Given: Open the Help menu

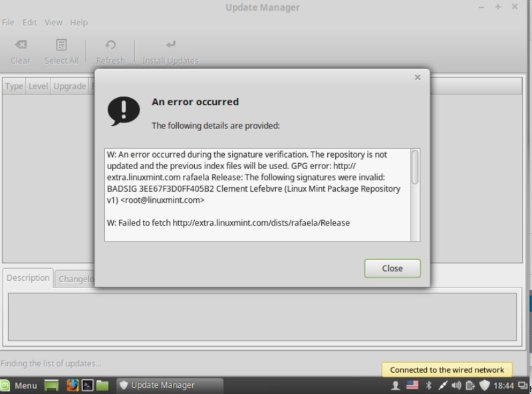Looking at the screenshot, I should (x=78, y=22).
